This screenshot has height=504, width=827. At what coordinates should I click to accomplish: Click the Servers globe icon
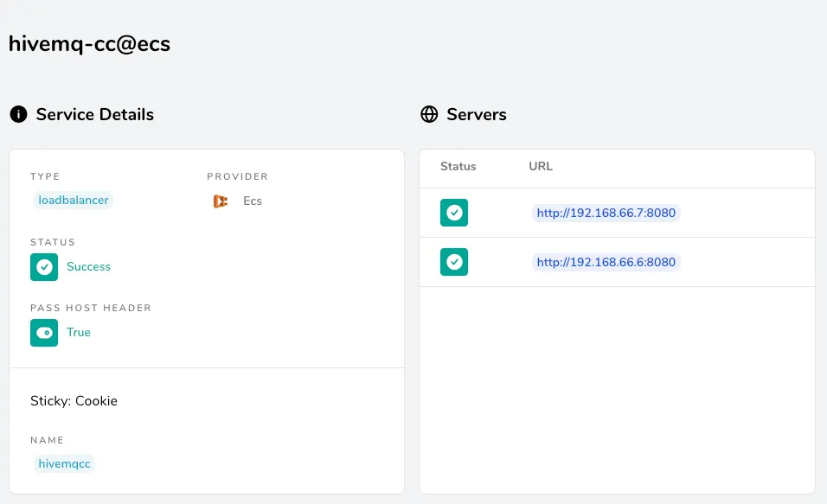pos(429,114)
